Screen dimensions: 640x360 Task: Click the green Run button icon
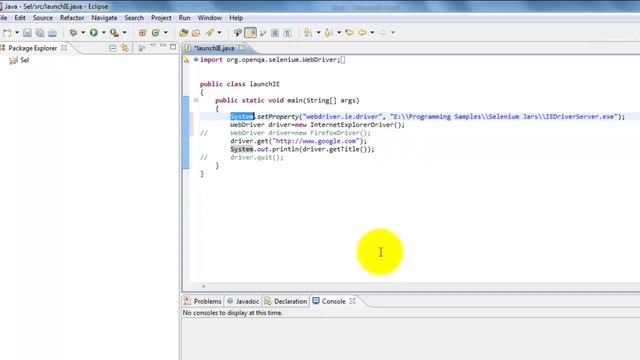pos(94,33)
